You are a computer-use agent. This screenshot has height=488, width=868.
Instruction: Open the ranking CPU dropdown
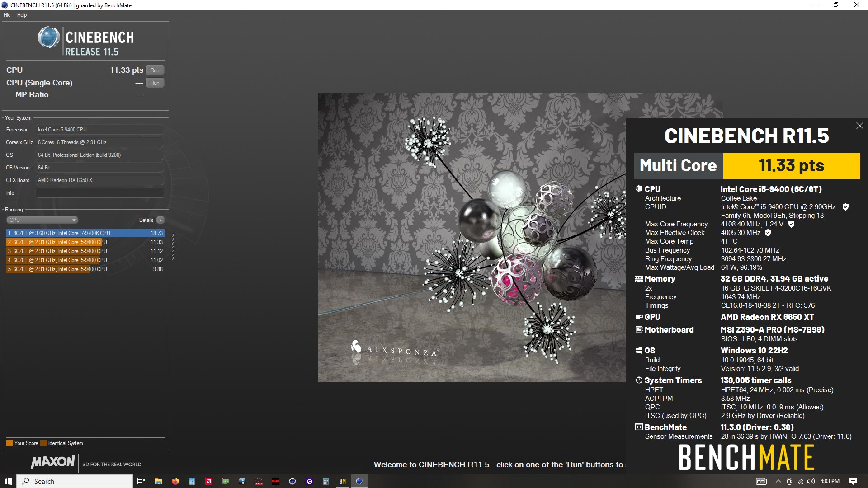(42, 220)
